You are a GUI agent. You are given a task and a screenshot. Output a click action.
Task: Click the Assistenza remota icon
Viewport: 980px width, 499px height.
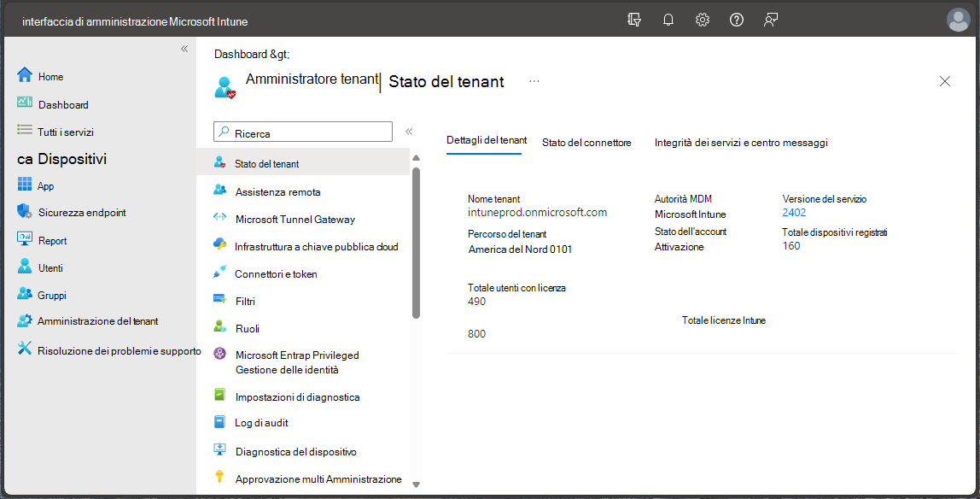click(x=219, y=190)
